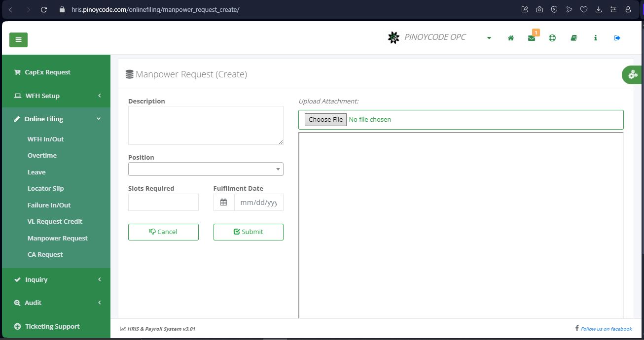Viewport: 644px width, 340px height.
Task: Open browser account profile icon
Action: (x=628, y=9)
